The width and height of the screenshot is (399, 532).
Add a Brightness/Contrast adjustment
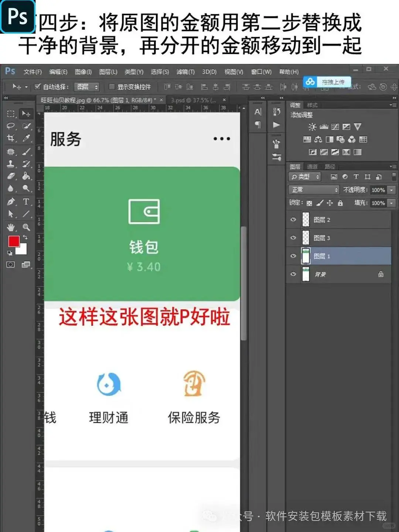pyautogui.click(x=313, y=127)
